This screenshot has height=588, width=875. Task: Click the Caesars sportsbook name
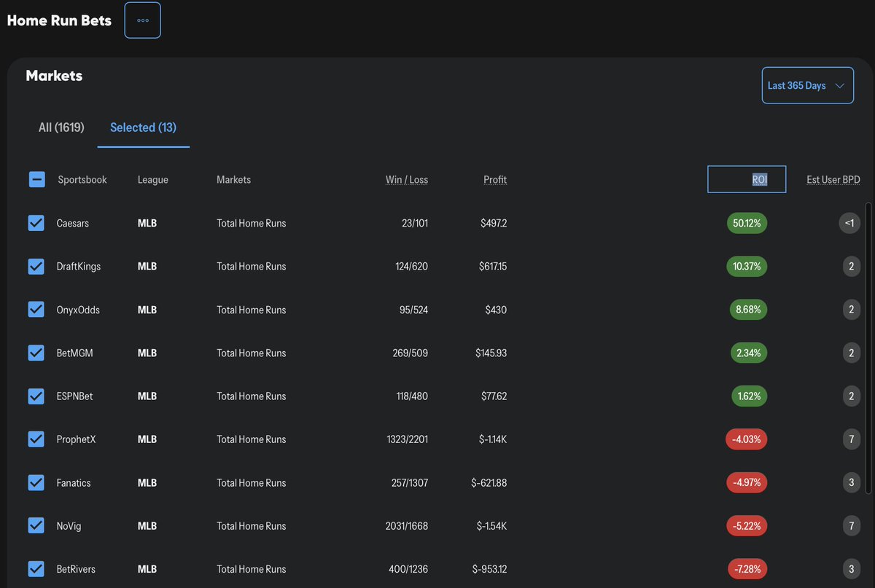tap(73, 223)
